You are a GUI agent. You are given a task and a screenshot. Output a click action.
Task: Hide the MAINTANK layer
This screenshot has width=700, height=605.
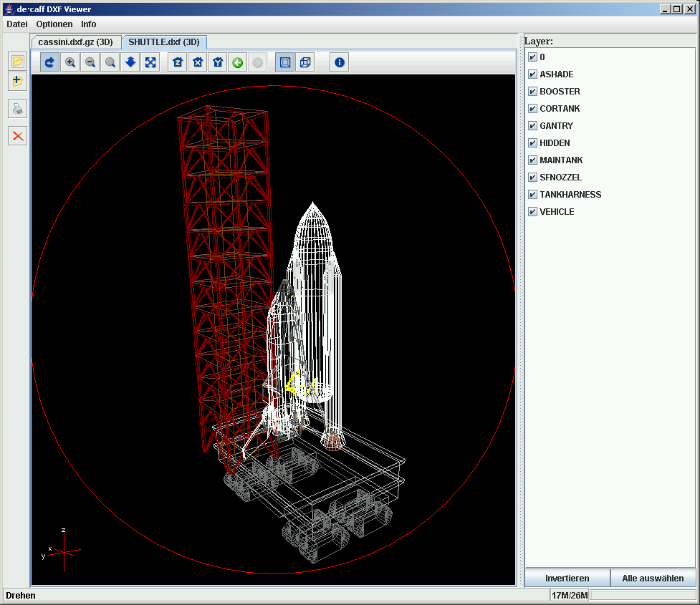point(532,160)
